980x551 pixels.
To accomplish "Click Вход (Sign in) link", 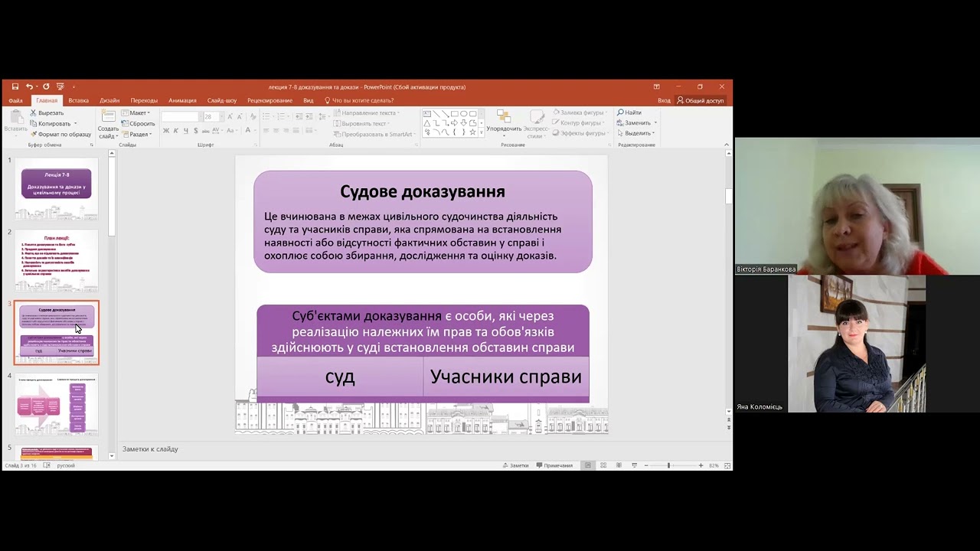I will (x=664, y=100).
